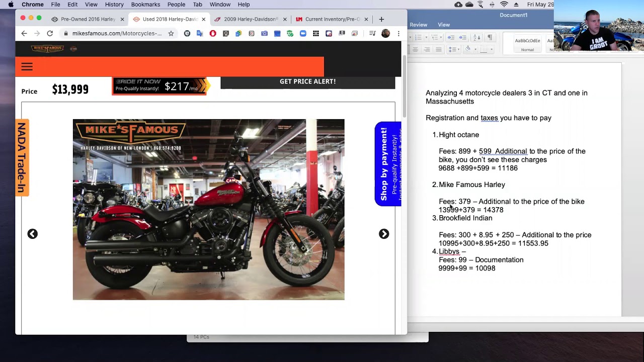Click the numbered list button in Word
The height and width of the screenshot is (362, 644).
point(419,37)
